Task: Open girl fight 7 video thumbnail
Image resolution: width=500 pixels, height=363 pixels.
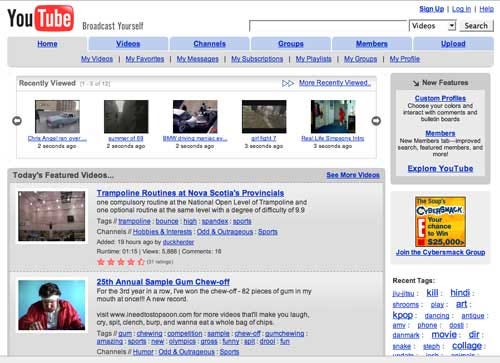Action: click(264, 116)
